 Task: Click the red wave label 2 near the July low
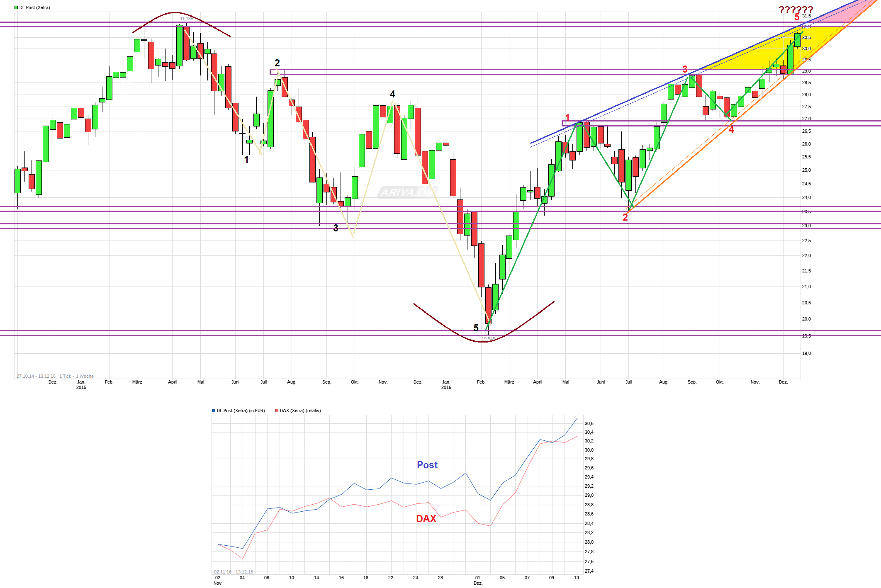click(x=625, y=217)
